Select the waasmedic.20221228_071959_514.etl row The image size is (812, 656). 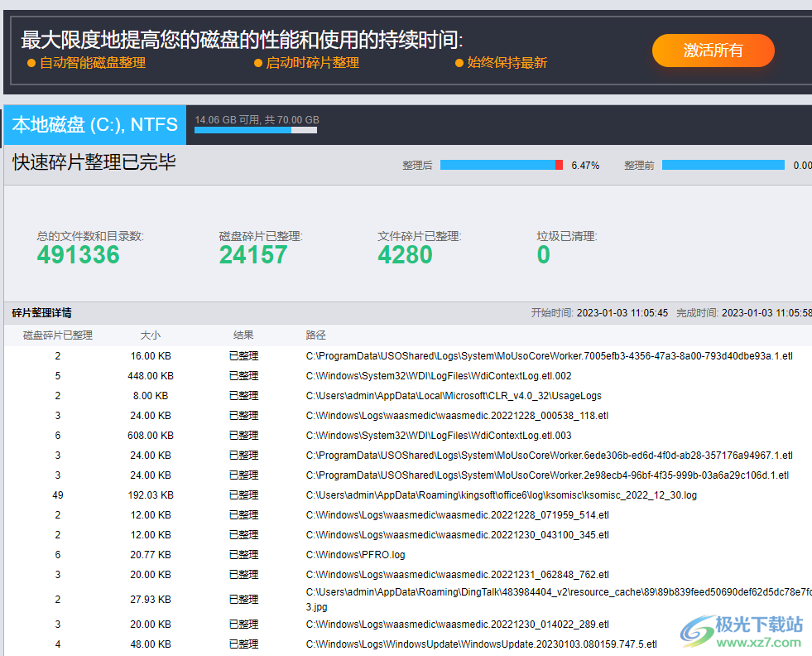[x=408, y=515]
